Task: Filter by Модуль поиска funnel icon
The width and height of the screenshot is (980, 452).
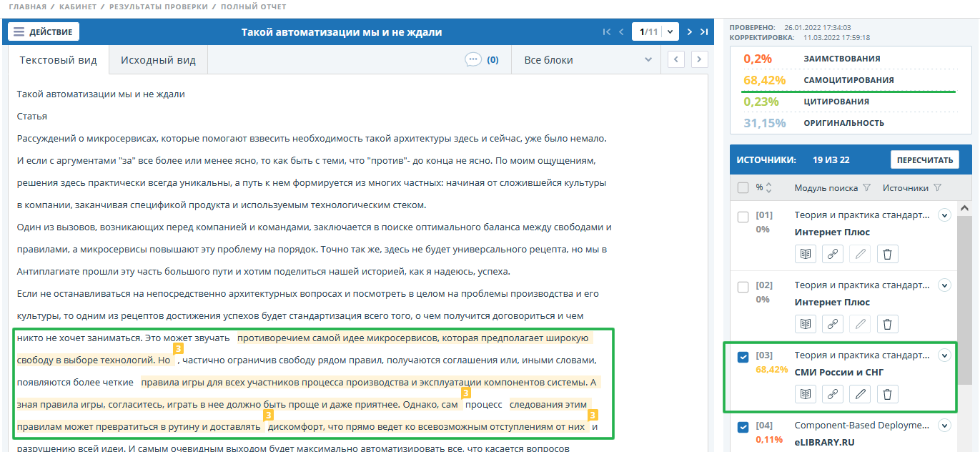Action: click(866, 188)
